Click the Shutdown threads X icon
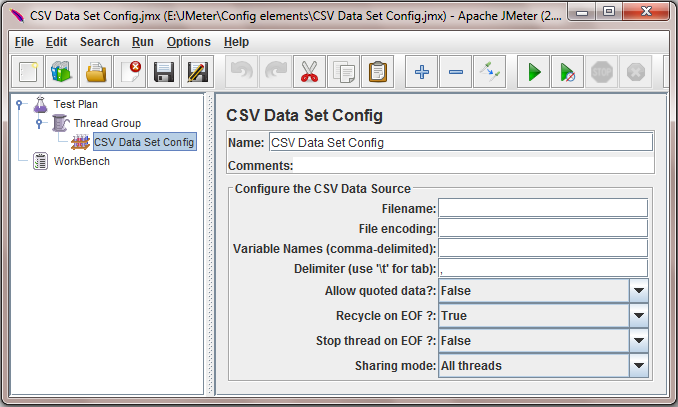Image resolution: width=678 pixels, height=407 pixels. point(636,72)
